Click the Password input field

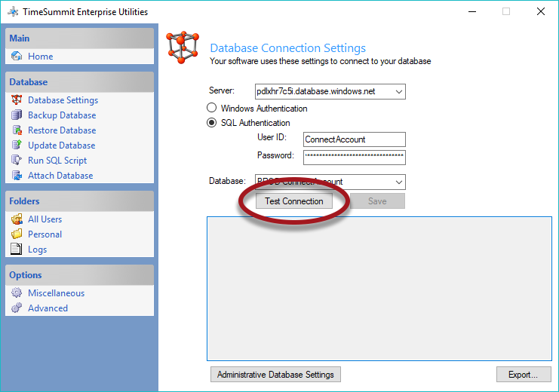pyautogui.click(x=355, y=158)
